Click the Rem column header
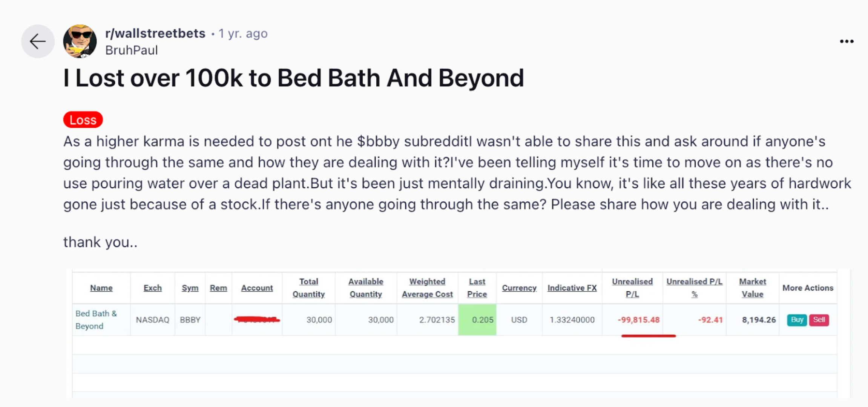868x407 pixels. [218, 288]
